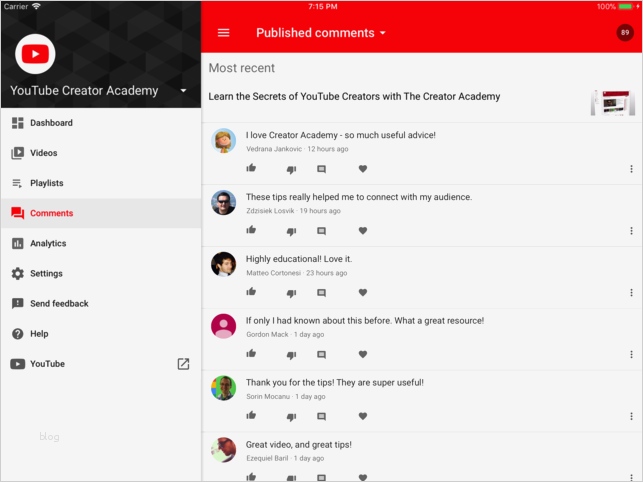This screenshot has height=482, width=643.
Task: Reply to Sorin Mocanu's comment
Action: (322, 416)
